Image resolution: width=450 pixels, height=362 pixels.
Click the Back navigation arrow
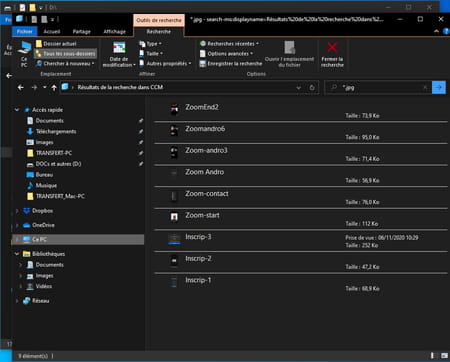point(21,87)
